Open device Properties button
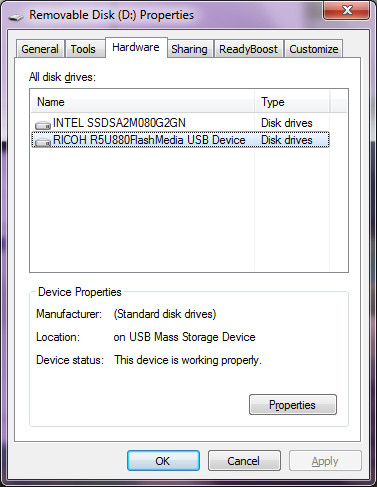Screen dimensions: 377x487 pos(293,405)
